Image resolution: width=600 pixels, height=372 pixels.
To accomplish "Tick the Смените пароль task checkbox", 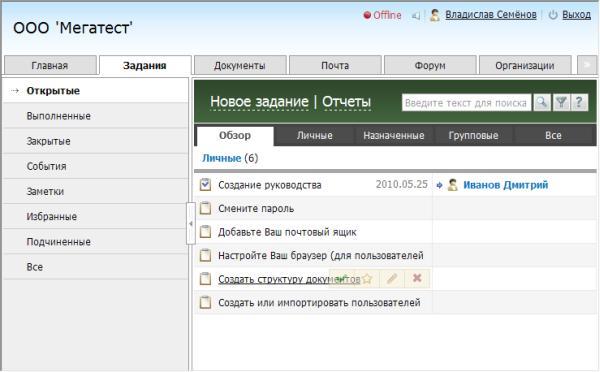I will pyautogui.click(x=205, y=208).
